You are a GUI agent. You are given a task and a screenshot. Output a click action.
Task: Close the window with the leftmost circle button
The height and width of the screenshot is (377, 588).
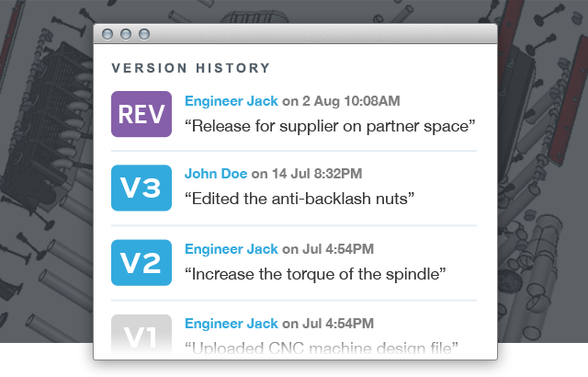point(109,35)
